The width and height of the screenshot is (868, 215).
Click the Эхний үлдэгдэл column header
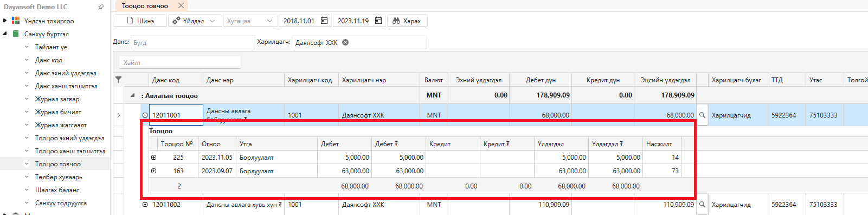click(x=478, y=80)
